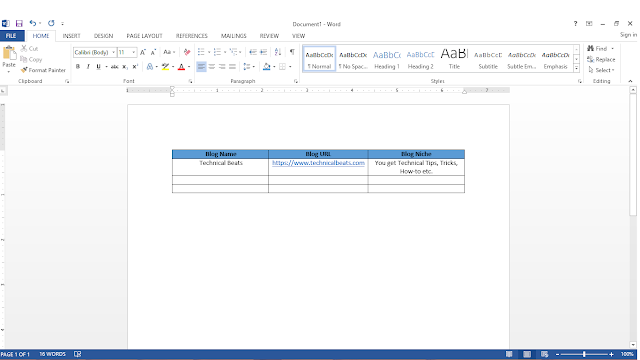Toggle bold formatting

[78, 67]
